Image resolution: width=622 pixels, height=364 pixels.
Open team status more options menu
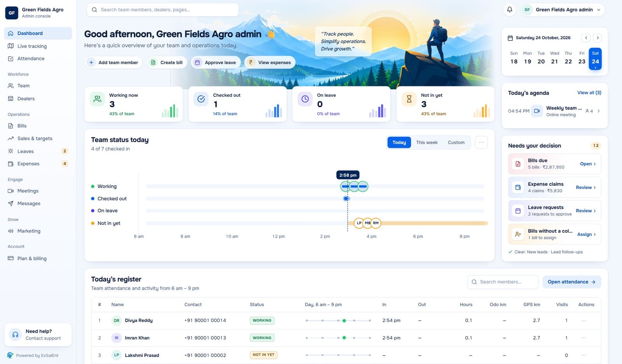[481, 143]
